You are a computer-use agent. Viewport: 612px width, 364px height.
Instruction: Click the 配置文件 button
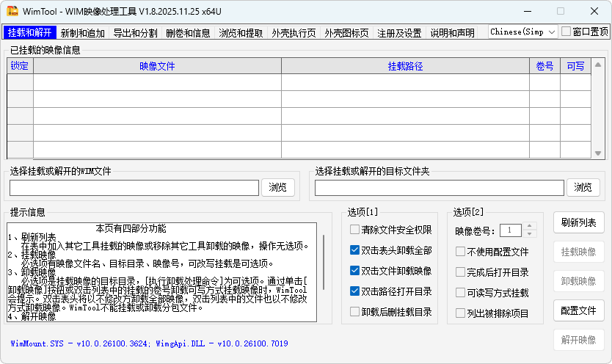coord(579,310)
